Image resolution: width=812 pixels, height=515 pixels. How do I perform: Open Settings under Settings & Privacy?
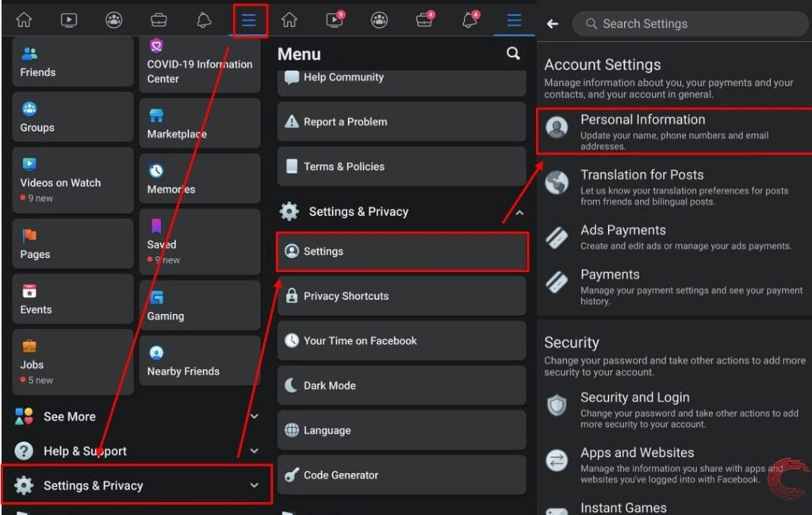pyautogui.click(x=402, y=252)
